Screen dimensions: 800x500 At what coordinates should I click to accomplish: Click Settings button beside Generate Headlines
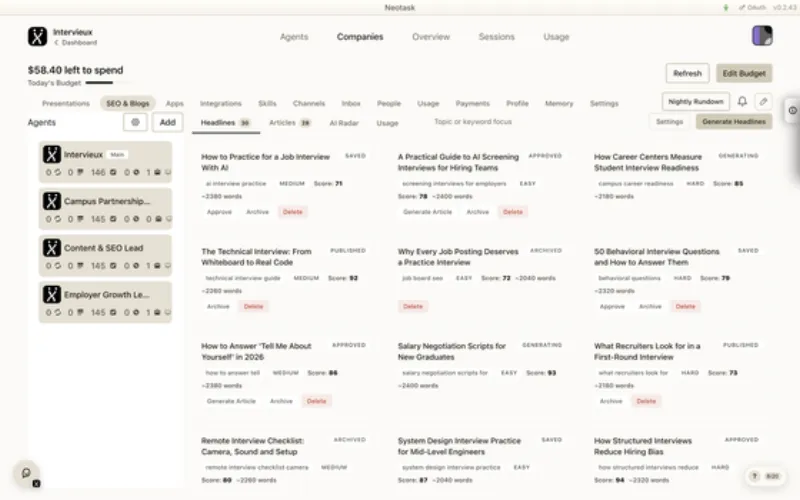[x=669, y=122]
